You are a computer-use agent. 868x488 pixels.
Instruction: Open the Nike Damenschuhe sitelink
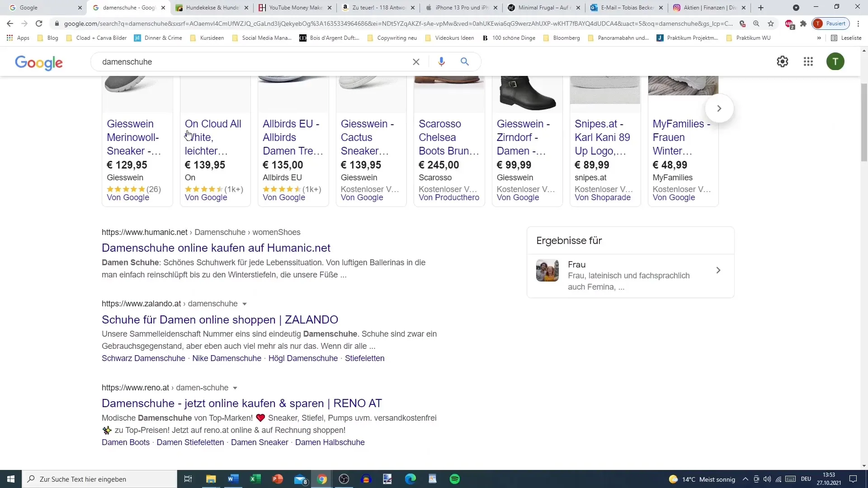(x=226, y=358)
